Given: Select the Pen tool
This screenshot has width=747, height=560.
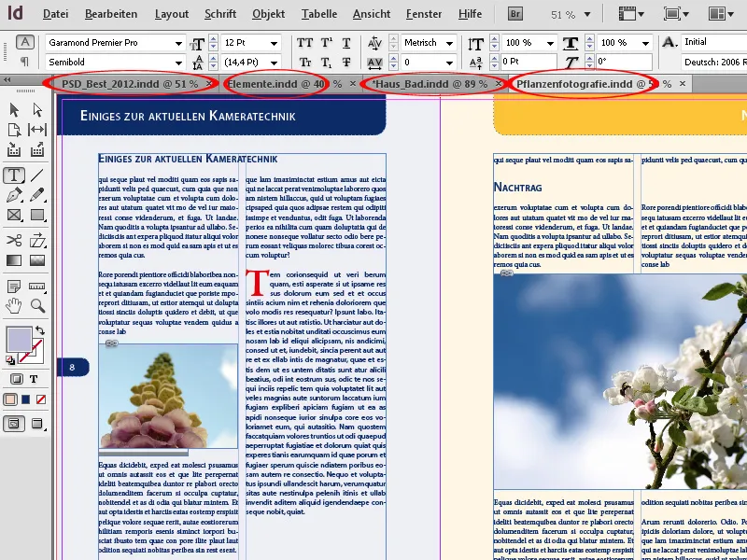Looking at the screenshot, I should [x=14, y=195].
